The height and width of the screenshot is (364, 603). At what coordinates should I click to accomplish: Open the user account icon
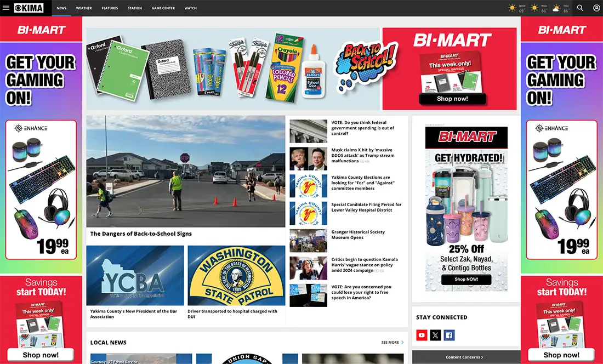click(x=596, y=8)
